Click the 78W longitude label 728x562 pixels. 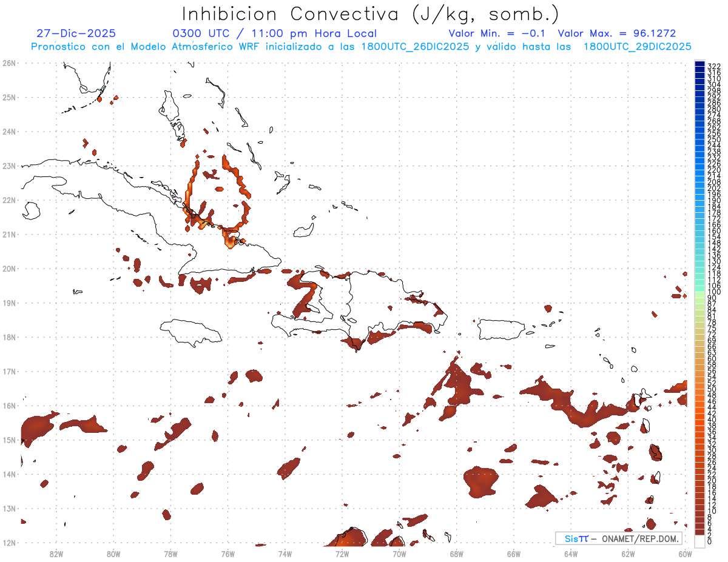pos(170,553)
